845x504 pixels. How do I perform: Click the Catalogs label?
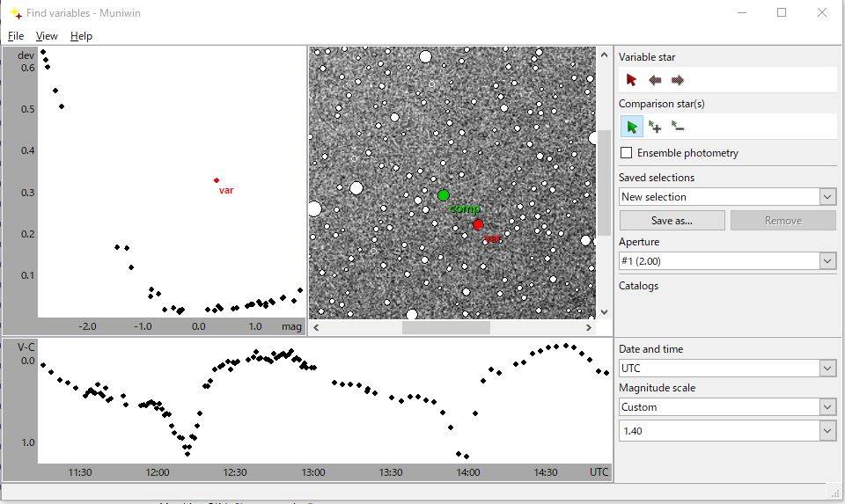(639, 286)
